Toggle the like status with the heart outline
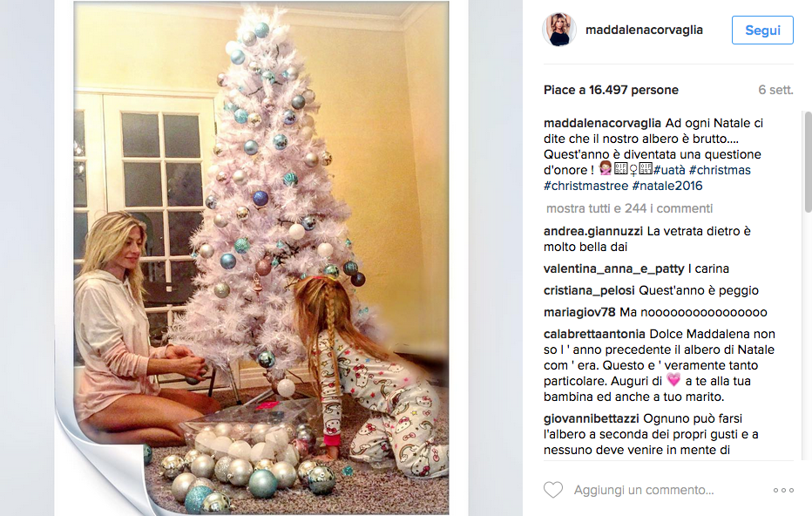The image size is (812, 516). [x=553, y=490]
